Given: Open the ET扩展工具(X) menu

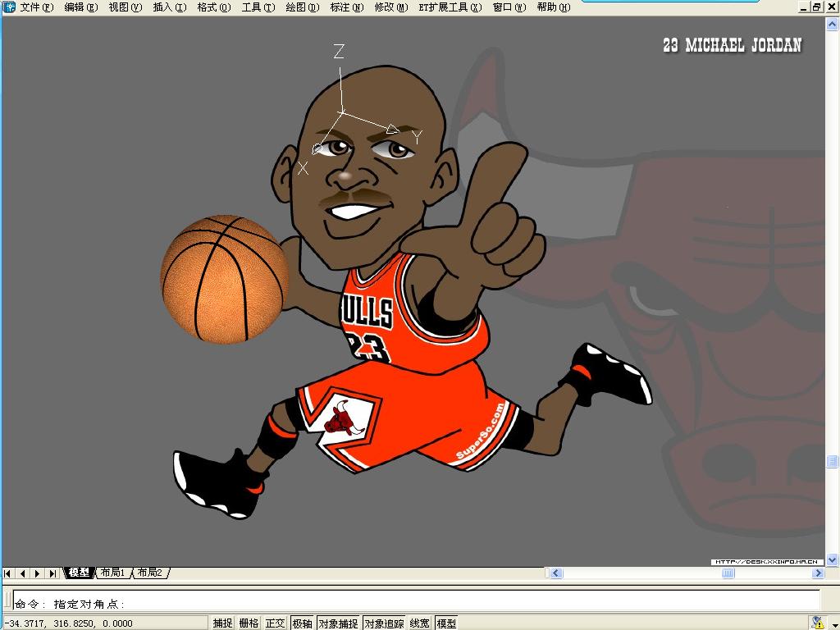Looking at the screenshot, I should coord(450,7).
